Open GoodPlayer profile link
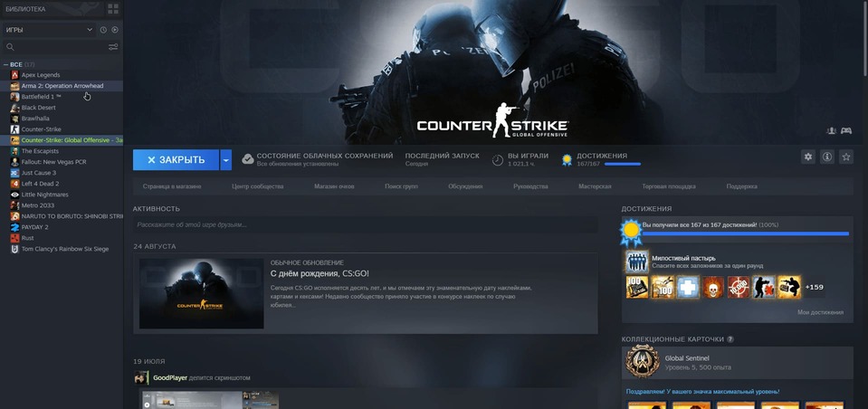 tap(170, 378)
